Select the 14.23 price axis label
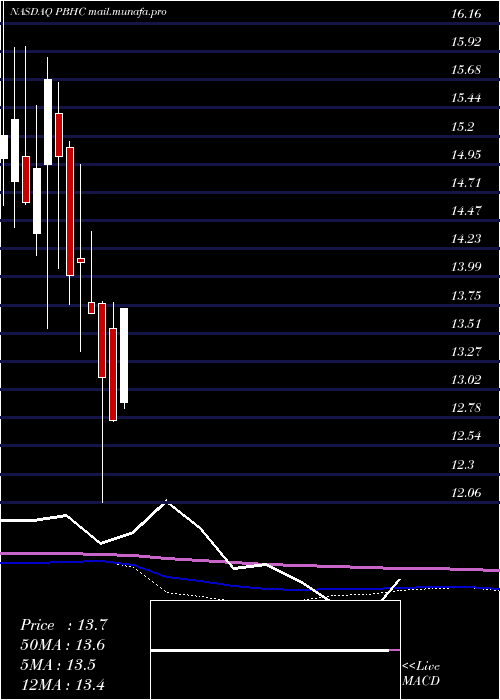This screenshot has width=500, height=700. coord(466,239)
